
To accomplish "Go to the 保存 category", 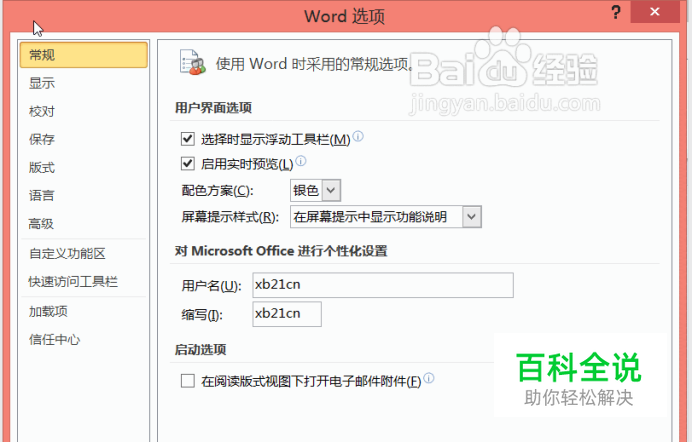I will click(x=83, y=139).
